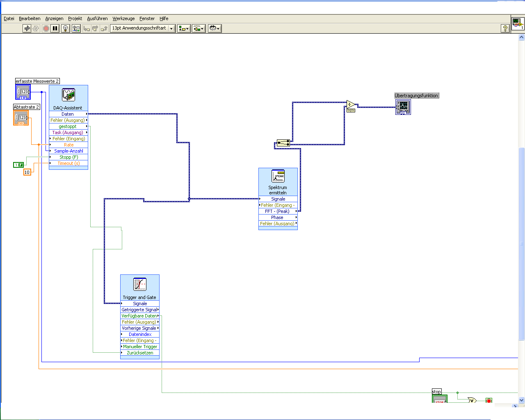Click the gestoppt output terminal
Viewport: 525px width, 420px height.
coord(68,126)
